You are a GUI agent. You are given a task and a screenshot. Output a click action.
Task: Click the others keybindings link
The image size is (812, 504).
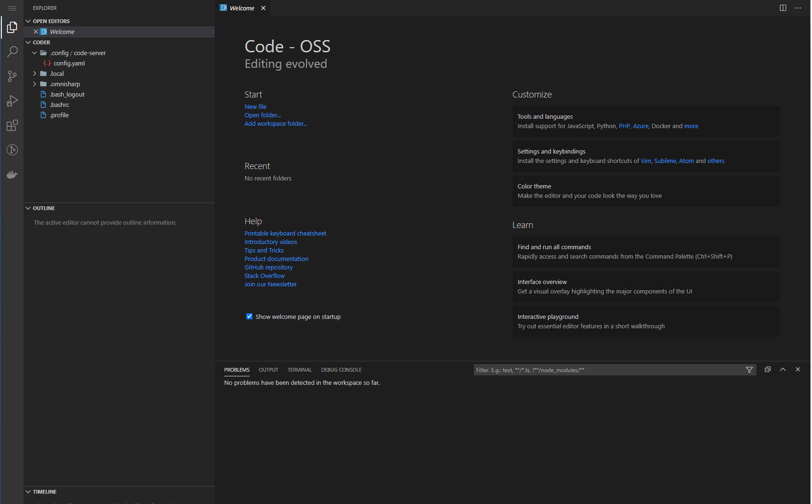click(x=716, y=161)
